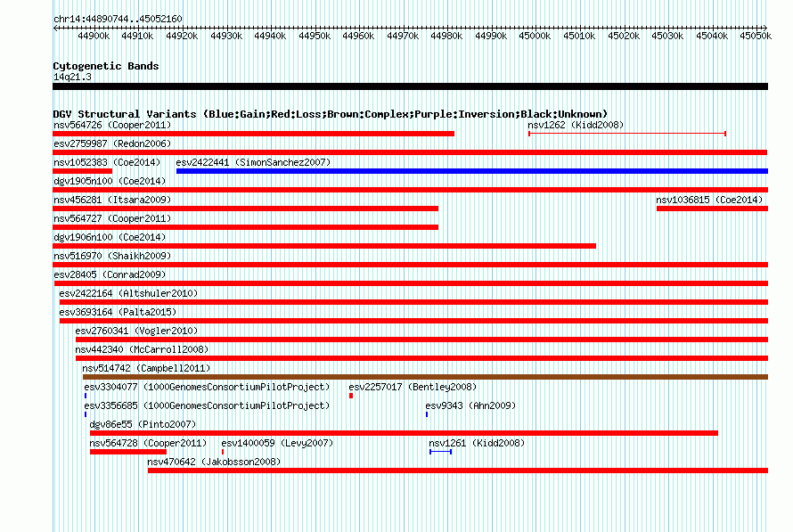Click the 45000k ruler tick label

tap(535, 36)
